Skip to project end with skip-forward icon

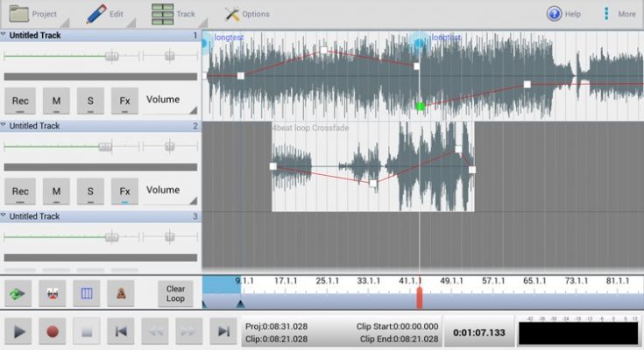[224, 332]
